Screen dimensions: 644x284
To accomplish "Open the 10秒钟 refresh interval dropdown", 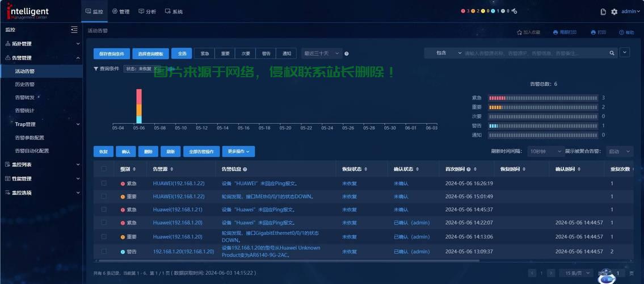I will point(546,151).
